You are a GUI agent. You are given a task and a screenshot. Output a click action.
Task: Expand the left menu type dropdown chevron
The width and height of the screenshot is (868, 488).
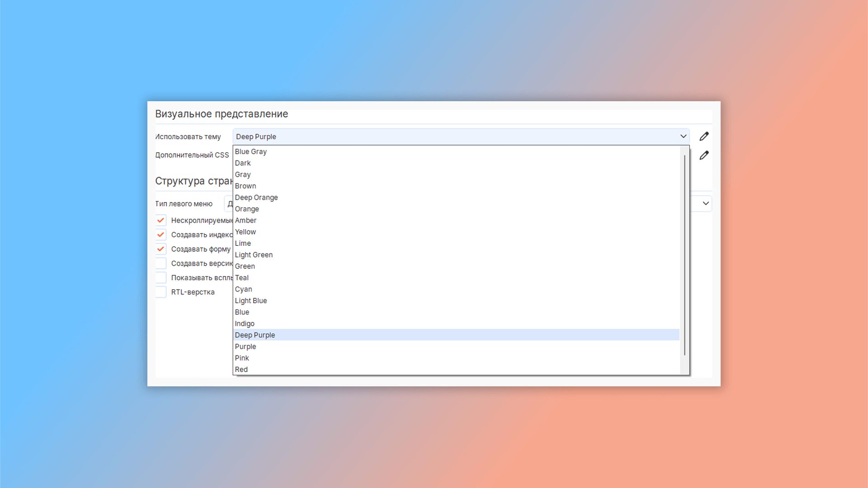[705, 204]
